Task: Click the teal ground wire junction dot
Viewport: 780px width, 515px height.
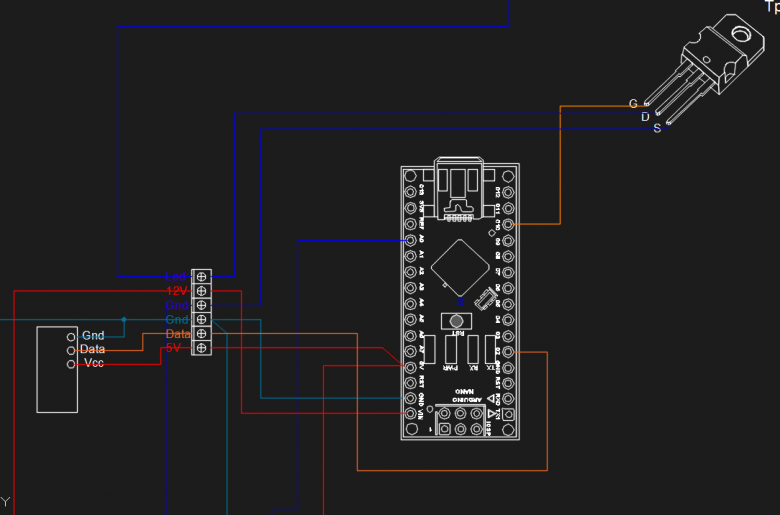Action: 124,320
